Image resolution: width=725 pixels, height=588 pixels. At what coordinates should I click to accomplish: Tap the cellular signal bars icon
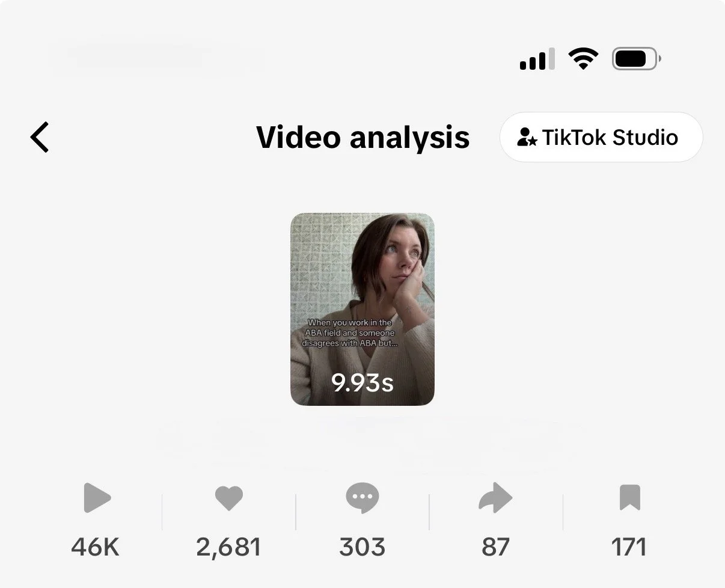(537, 59)
